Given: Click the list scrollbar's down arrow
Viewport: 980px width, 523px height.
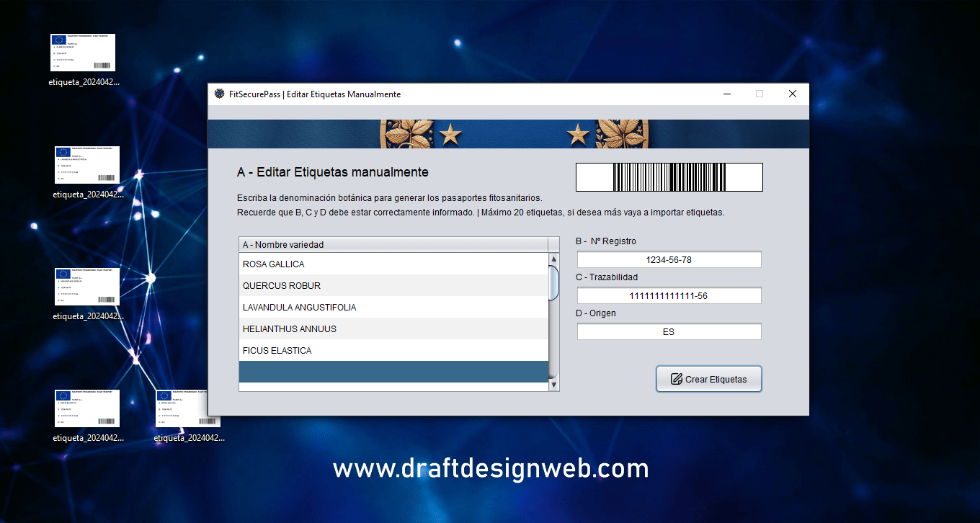Looking at the screenshot, I should coord(554,385).
